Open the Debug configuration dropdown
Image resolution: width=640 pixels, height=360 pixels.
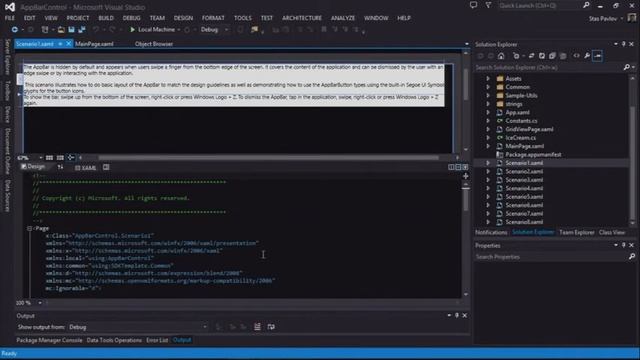click(227, 29)
